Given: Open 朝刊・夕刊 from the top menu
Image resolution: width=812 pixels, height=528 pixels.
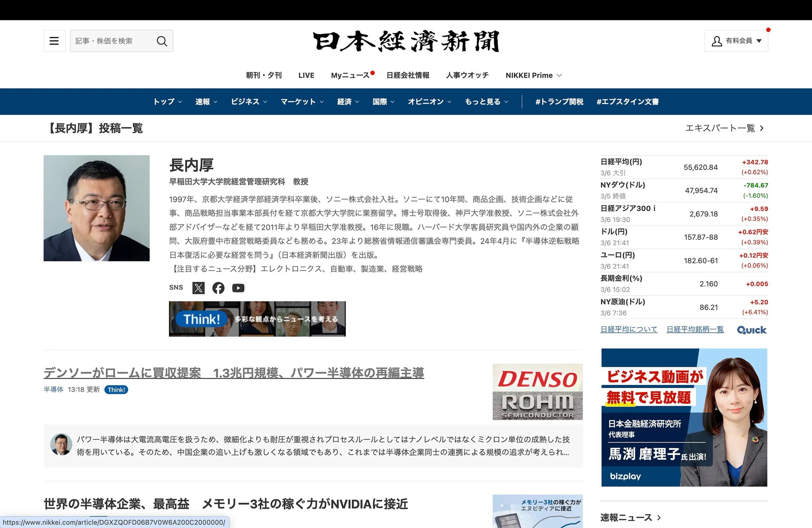Looking at the screenshot, I should point(264,75).
